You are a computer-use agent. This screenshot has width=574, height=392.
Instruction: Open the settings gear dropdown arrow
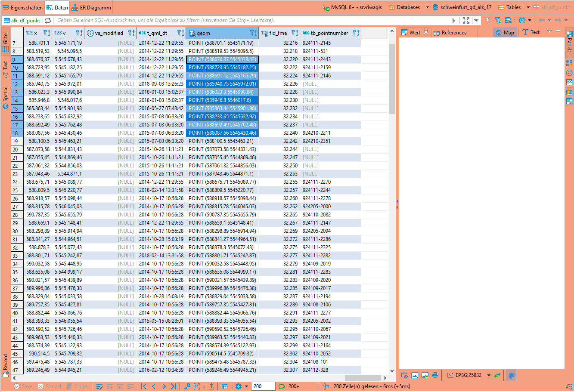[x=246, y=386]
